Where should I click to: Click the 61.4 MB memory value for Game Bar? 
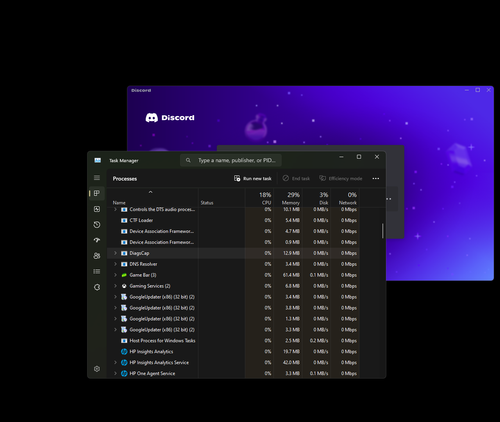point(291,275)
